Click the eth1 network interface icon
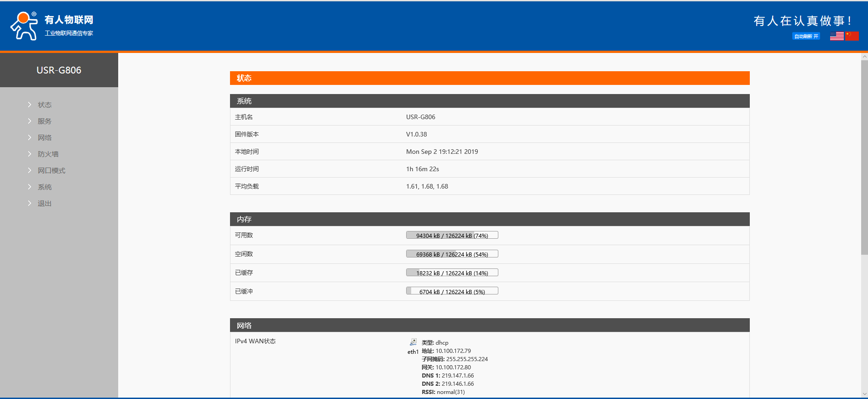 click(413, 342)
